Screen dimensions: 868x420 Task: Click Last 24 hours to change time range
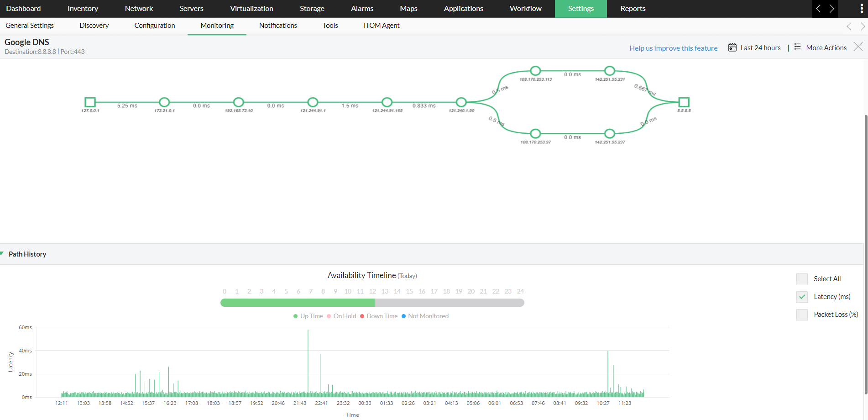coord(760,47)
